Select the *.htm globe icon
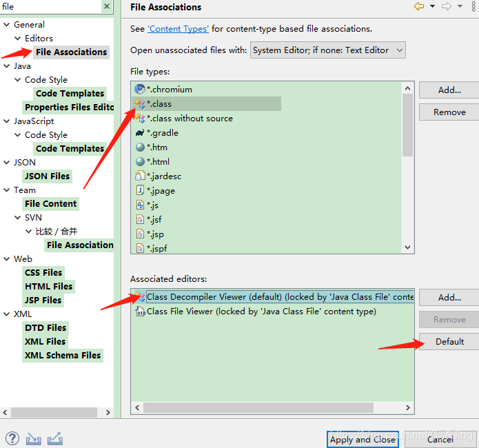The width and height of the screenshot is (479, 448). pyautogui.click(x=140, y=147)
